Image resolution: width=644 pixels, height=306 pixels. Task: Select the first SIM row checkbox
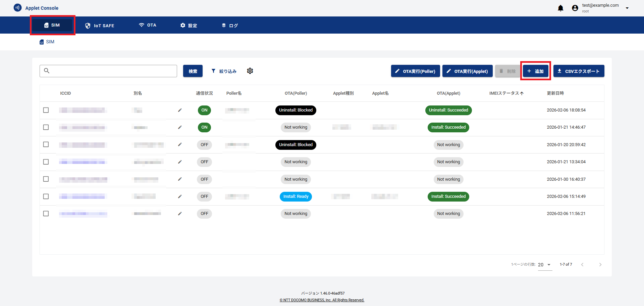click(x=46, y=110)
